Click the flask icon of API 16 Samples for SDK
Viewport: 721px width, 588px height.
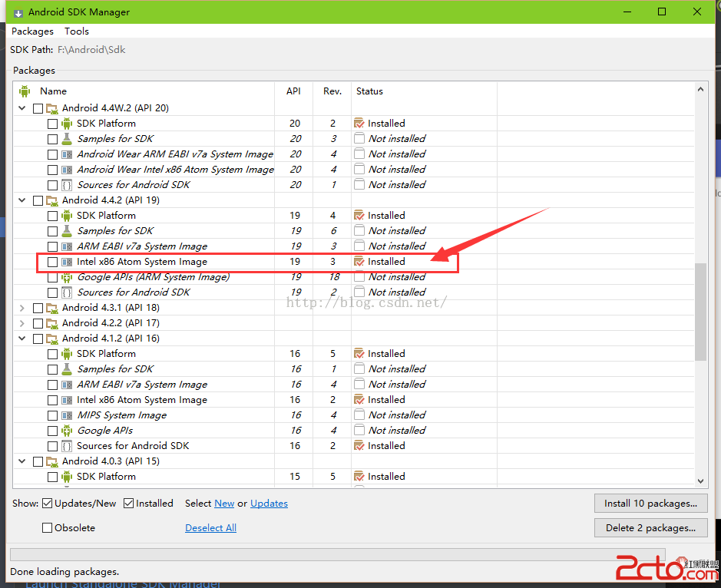[x=67, y=369]
